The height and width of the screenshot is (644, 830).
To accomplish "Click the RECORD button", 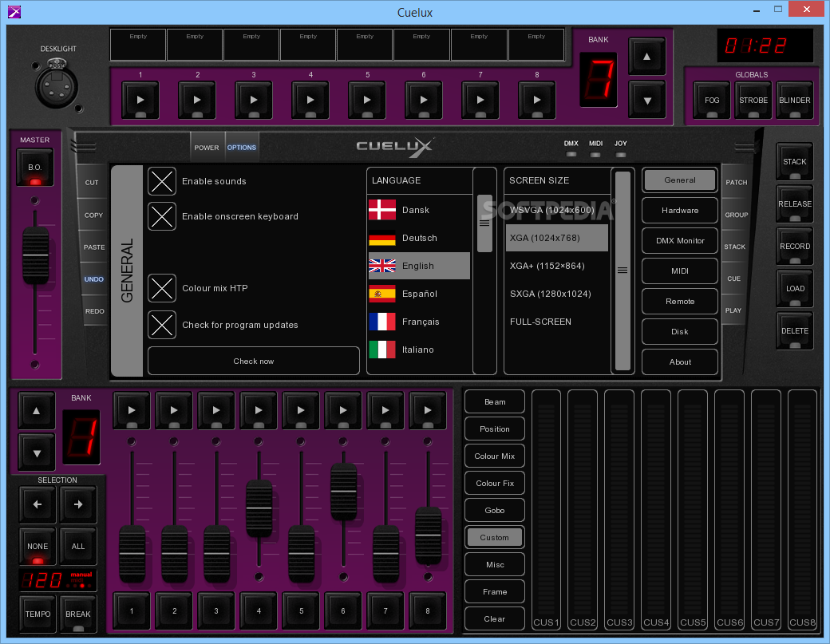I will click(x=795, y=246).
